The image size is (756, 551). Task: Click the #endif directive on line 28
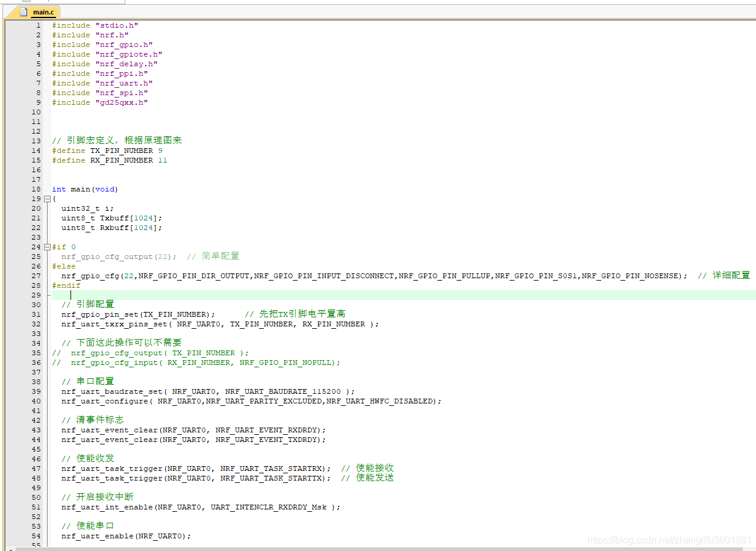66,285
